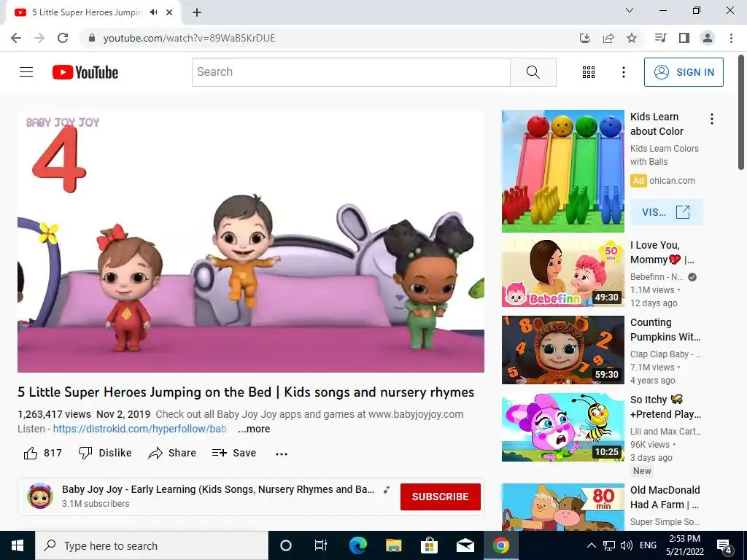Screen dimensions: 747x560
Task: Click the SIGN IN button
Action: tap(684, 72)
